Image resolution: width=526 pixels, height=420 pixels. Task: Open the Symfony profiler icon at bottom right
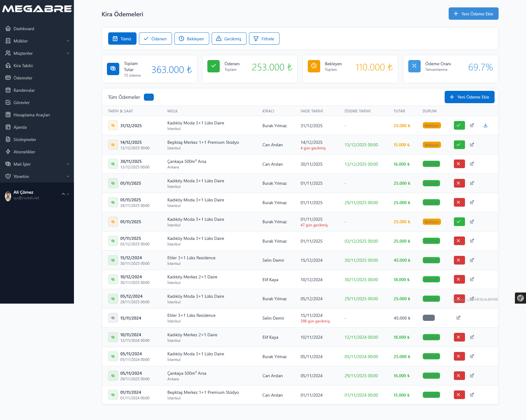[x=520, y=298]
